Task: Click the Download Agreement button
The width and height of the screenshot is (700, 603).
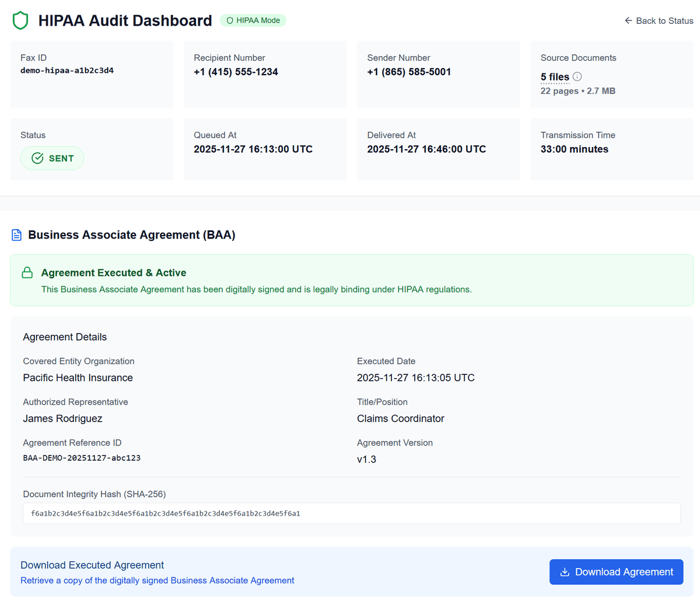Action: [616, 572]
